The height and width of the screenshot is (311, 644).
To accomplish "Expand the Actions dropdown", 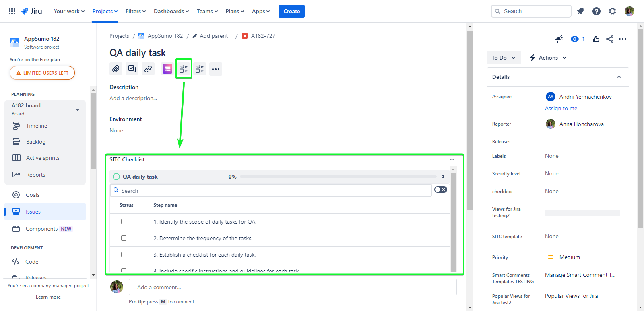I will coord(548,58).
